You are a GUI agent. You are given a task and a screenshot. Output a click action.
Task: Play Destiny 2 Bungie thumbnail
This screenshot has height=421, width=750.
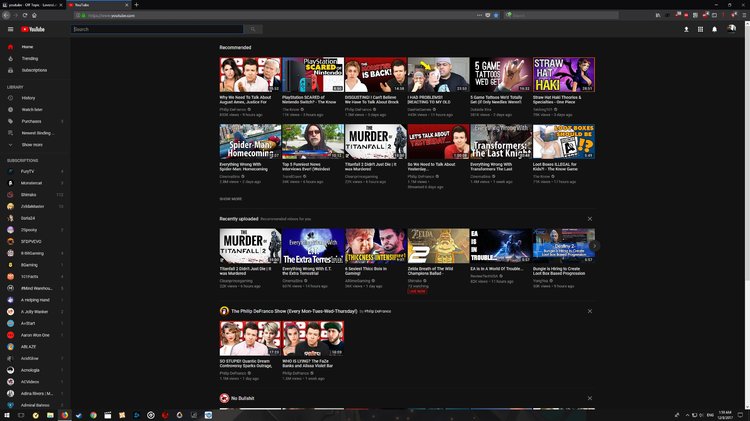[x=563, y=246]
